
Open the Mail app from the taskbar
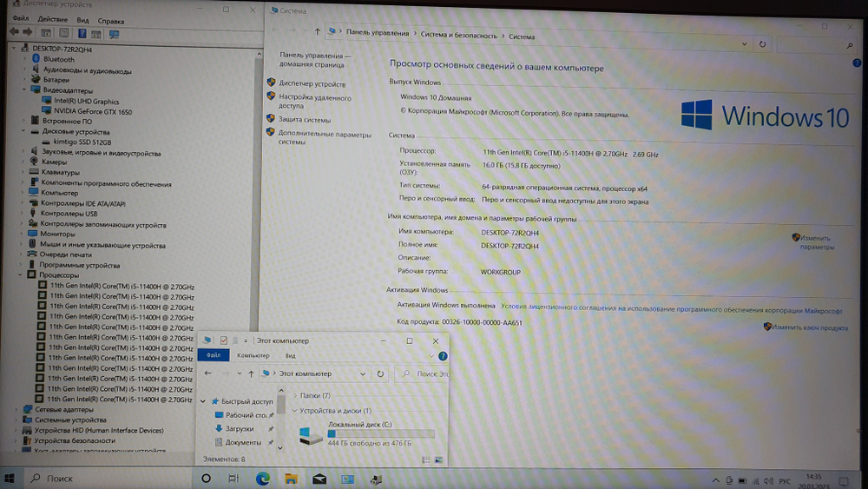[319, 478]
